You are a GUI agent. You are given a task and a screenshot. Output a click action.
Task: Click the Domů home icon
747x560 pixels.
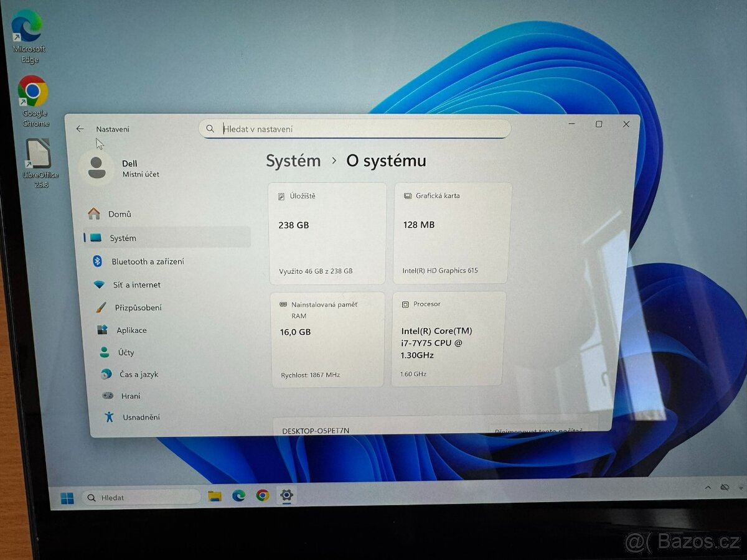[93, 213]
